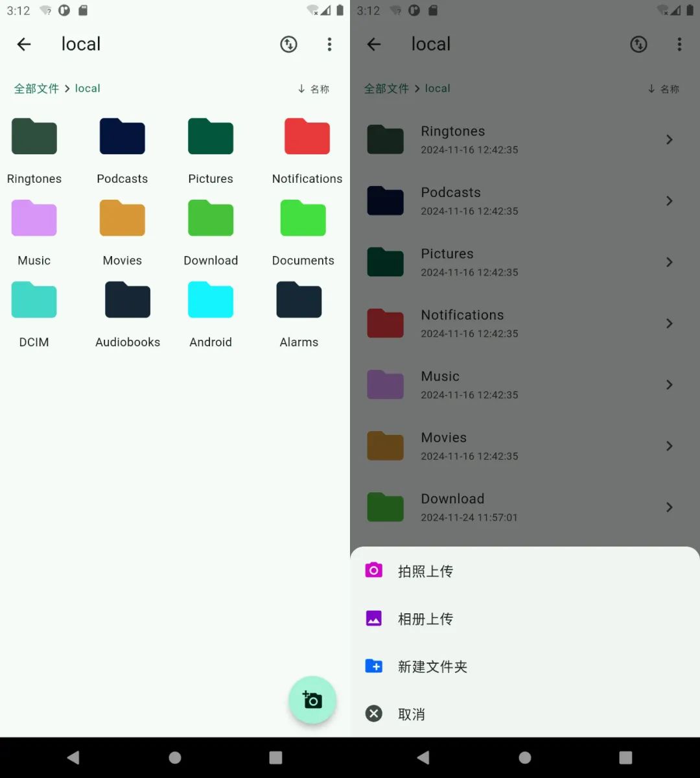Open the bright green Documents folder
The height and width of the screenshot is (778, 700).
[x=303, y=218]
